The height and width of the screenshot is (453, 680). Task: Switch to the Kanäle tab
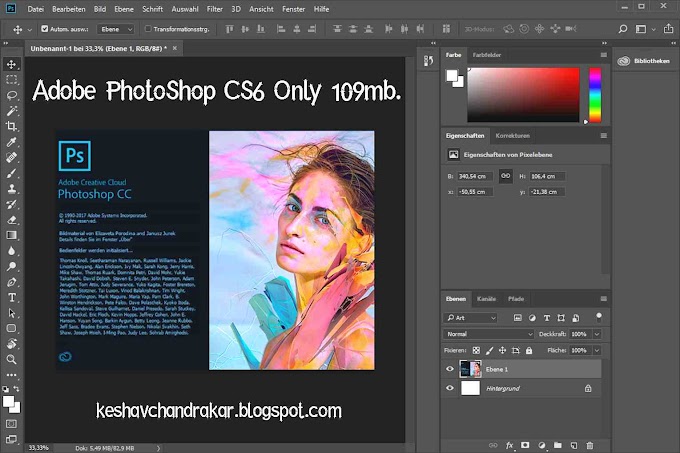486,299
